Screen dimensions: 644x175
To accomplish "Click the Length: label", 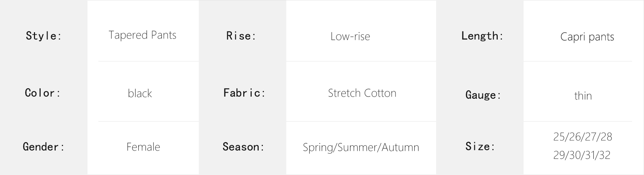I will 482,36.
